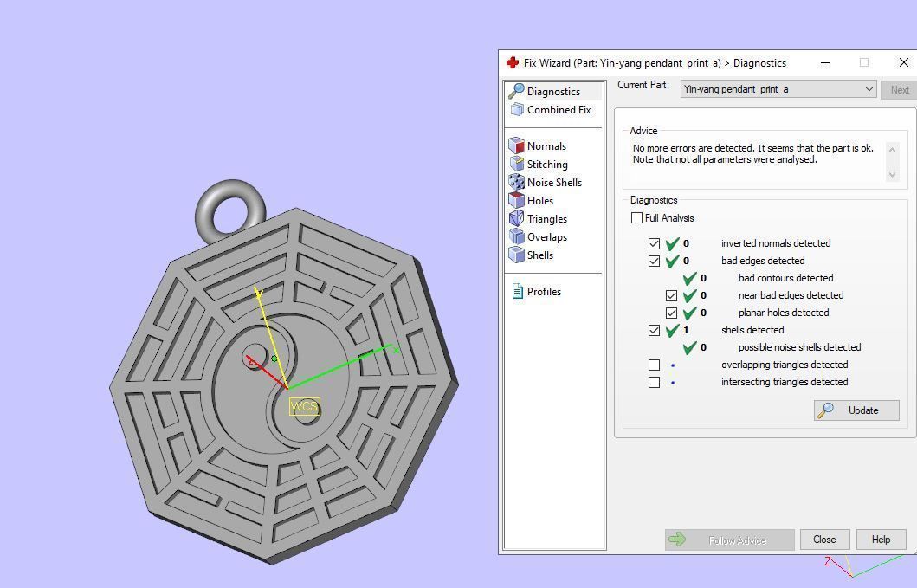This screenshot has width=917, height=588.
Task: Select the Shells fix icon
Action: 516,255
